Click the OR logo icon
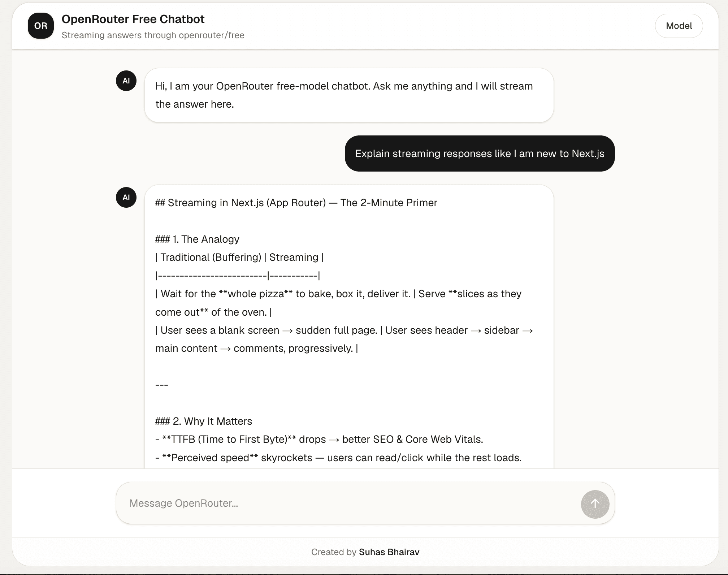This screenshot has width=728, height=575. point(41,26)
